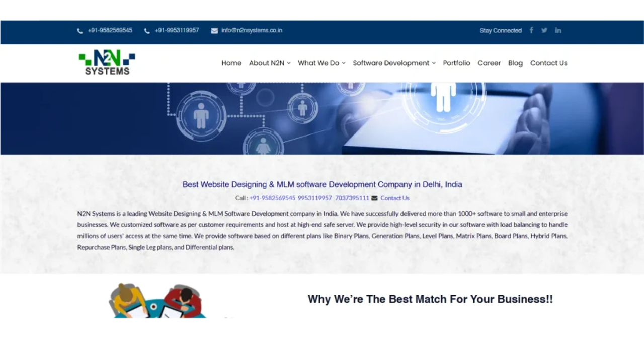Click the team illustration image

pos(157,300)
